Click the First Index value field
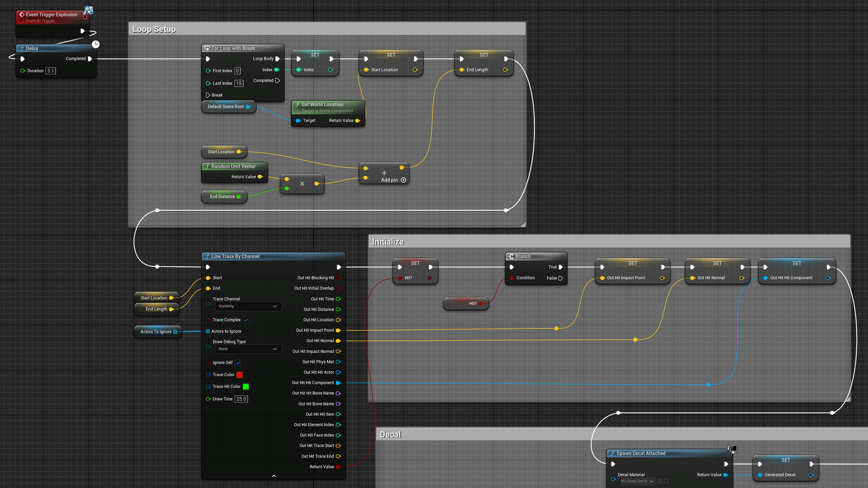868x488 pixels. coord(237,71)
